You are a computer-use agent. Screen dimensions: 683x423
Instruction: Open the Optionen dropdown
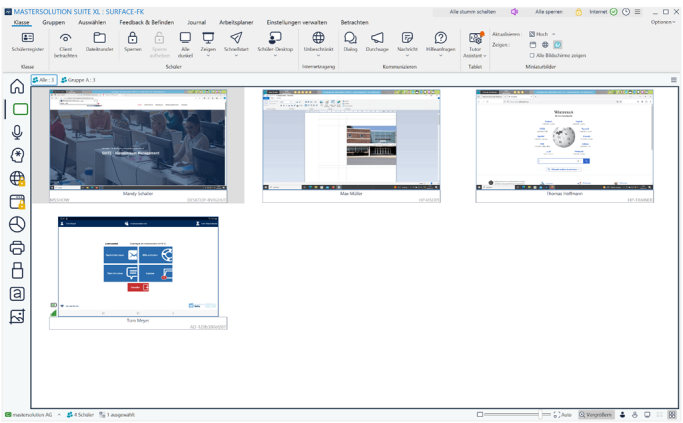coord(663,22)
